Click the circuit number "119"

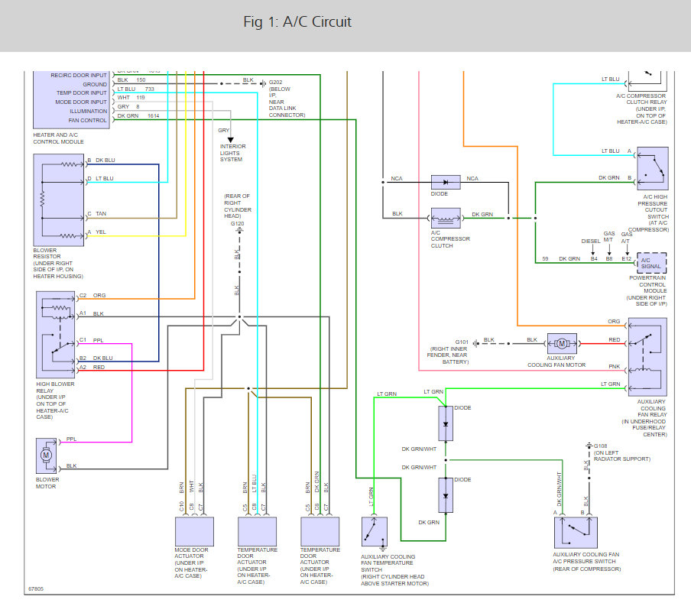141,98
